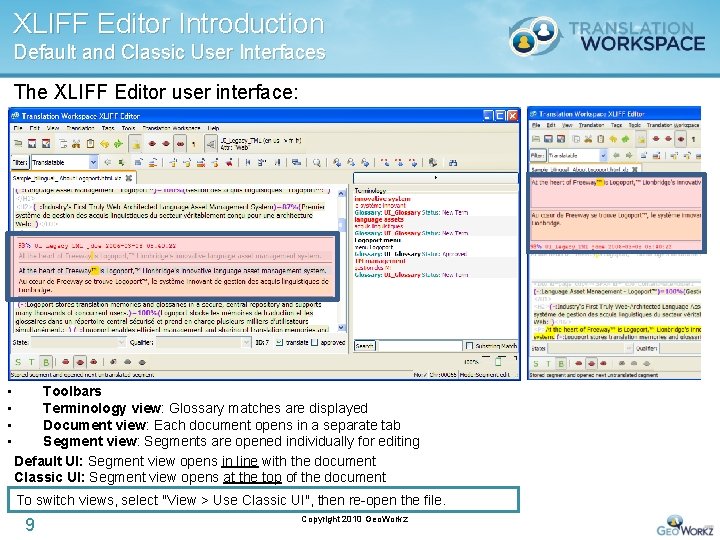Click the green Redo arrow in left window
Image resolution: width=720 pixels, height=540 pixels.
[x=118, y=144]
